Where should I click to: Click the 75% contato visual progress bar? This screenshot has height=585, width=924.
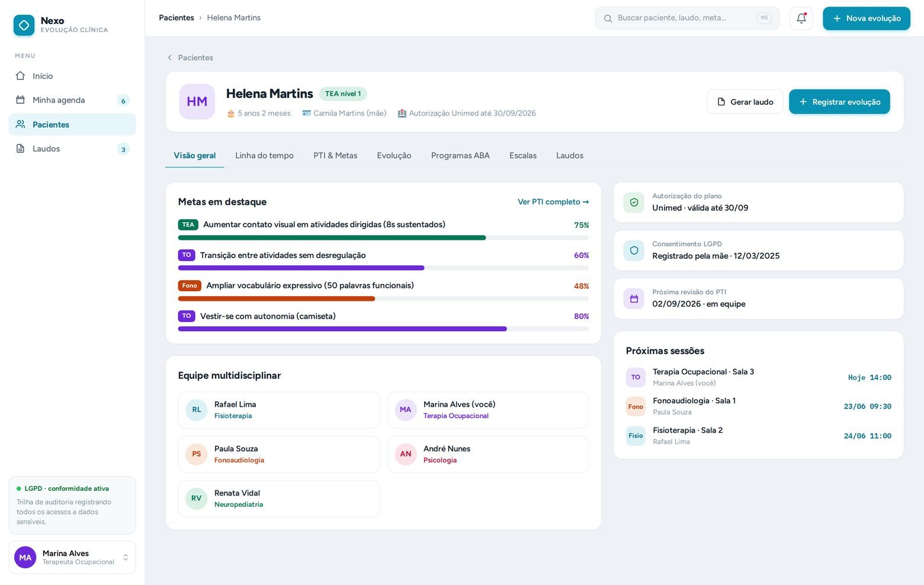pyautogui.click(x=383, y=238)
